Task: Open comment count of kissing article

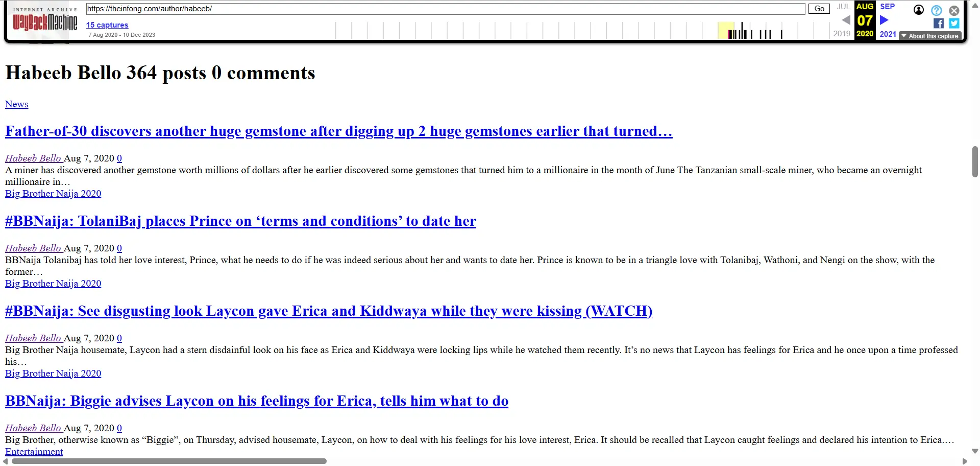Action: (x=119, y=338)
